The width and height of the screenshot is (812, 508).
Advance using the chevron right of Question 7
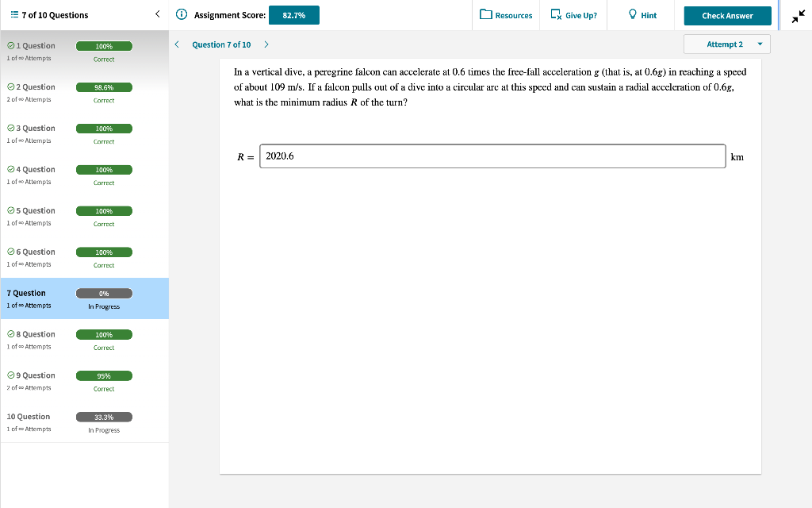tap(266, 44)
